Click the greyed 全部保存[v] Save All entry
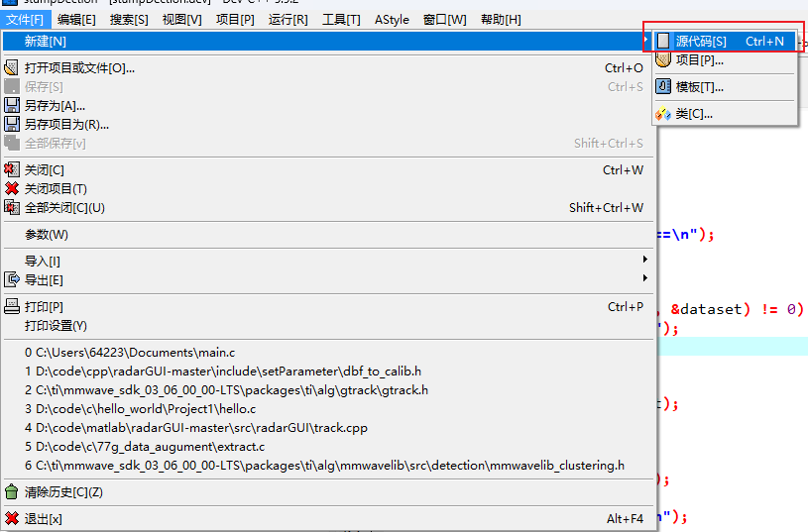This screenshot has height=532, width=808. click(x=328, y=143)
